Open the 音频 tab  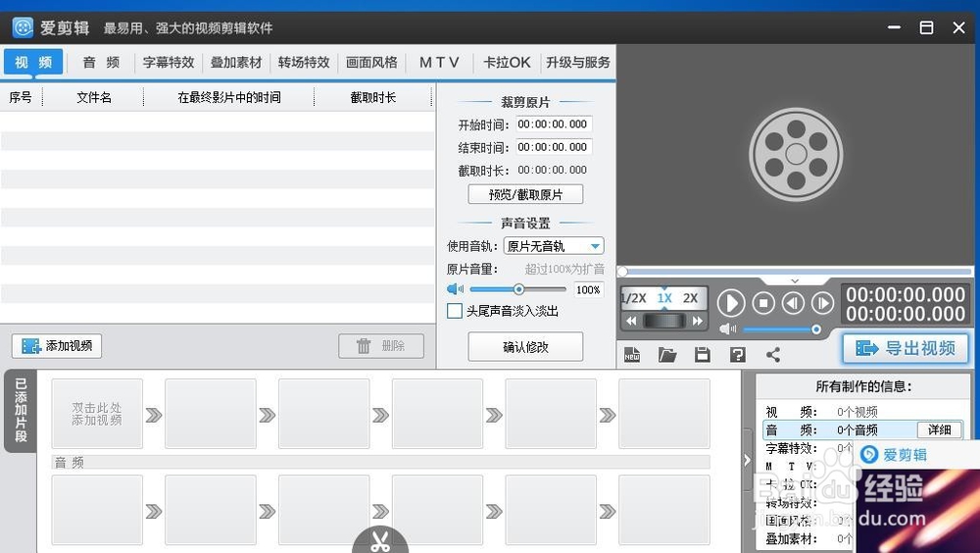point(101,62)
